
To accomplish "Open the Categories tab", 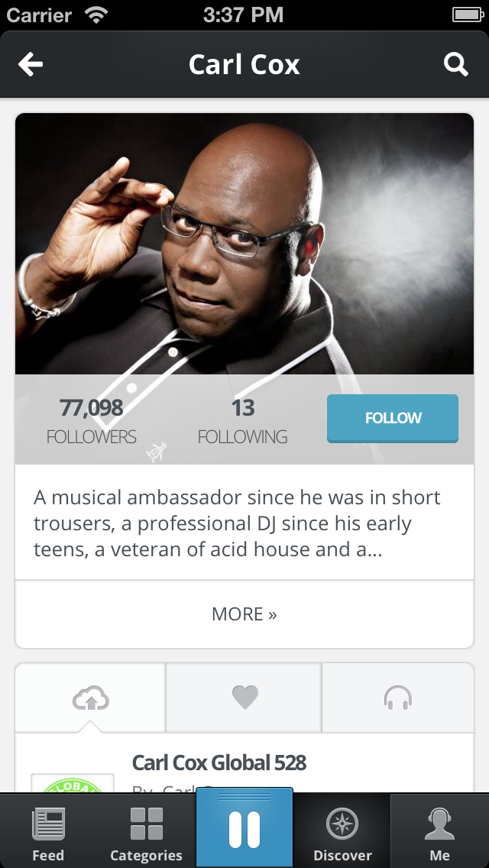I will click(146, 834).
